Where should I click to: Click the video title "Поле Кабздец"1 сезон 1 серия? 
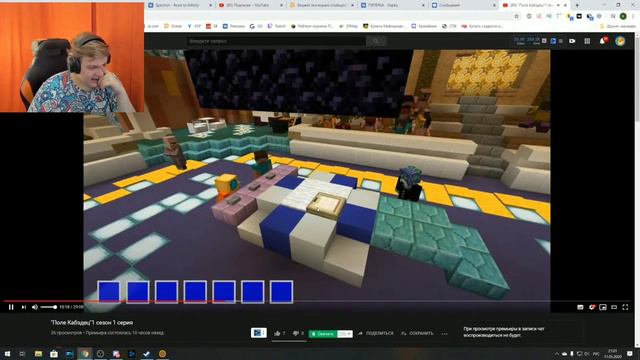click(x=92, y=322)
